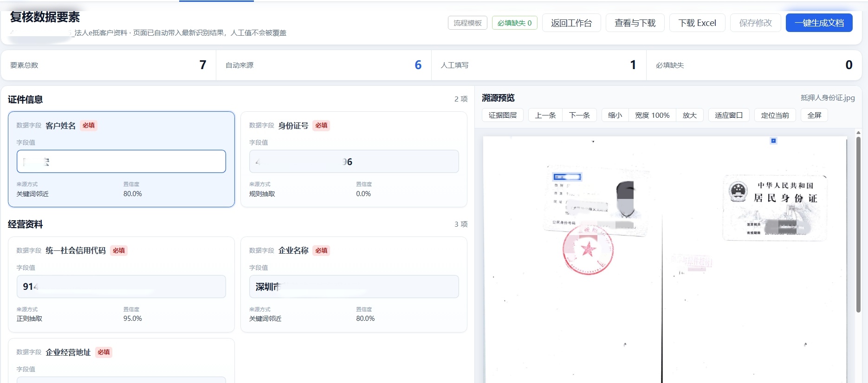The height and width of the screenshot is (383, 868).
Task: Edit the 企业名称 field value
Action: tap(354, 287)
